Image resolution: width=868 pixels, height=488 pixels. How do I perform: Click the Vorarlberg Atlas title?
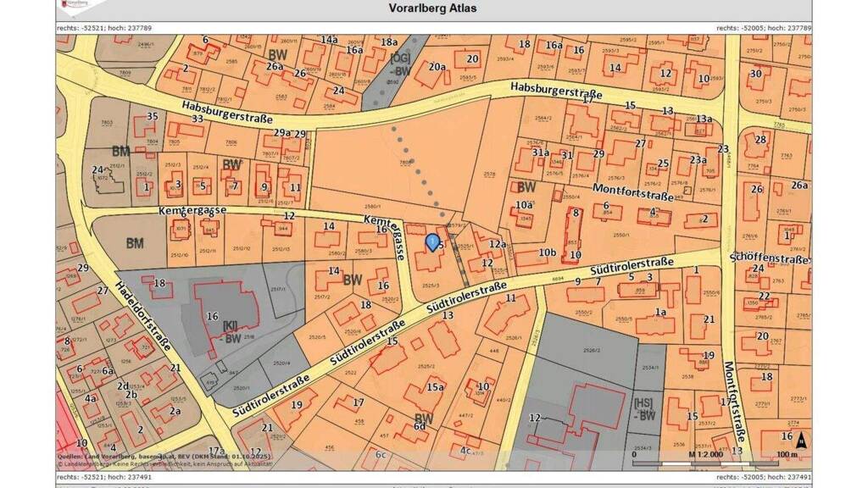tap(433, 8)
